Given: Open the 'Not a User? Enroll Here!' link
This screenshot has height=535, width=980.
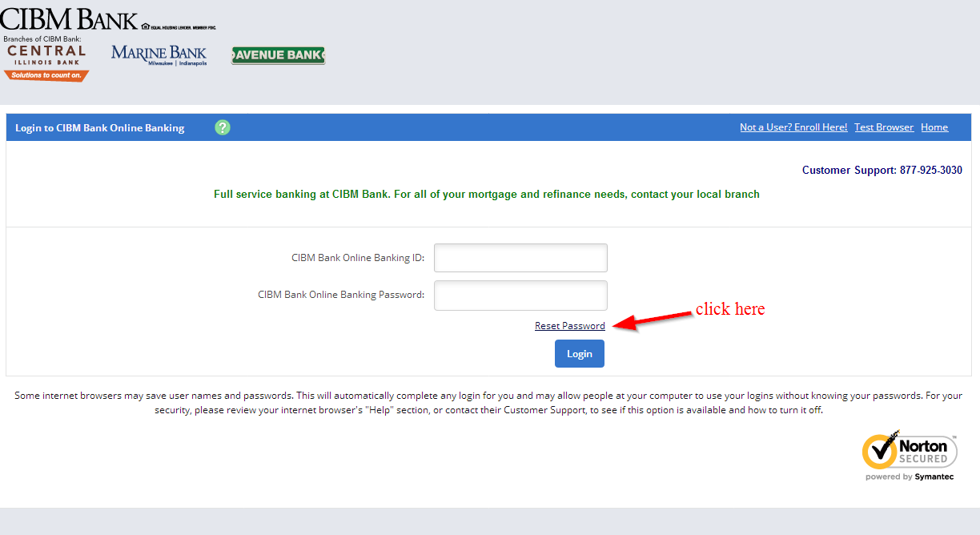Looking at the screenshot, I should click(x=793, y=127).
